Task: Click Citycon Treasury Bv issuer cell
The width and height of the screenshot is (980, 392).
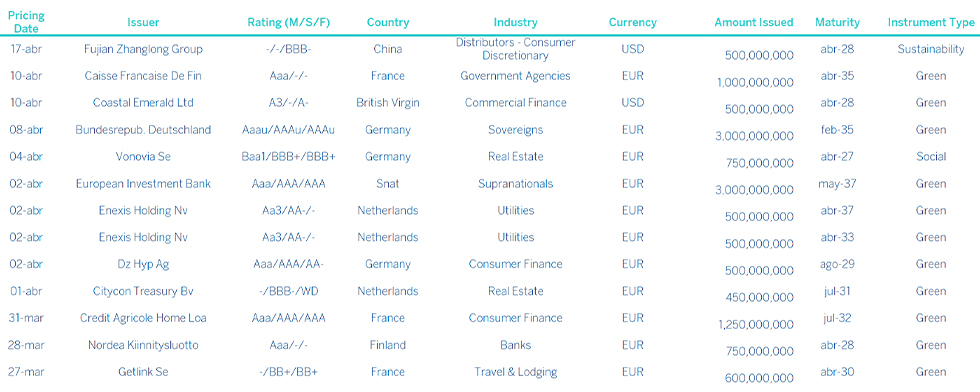Action: 143,291
